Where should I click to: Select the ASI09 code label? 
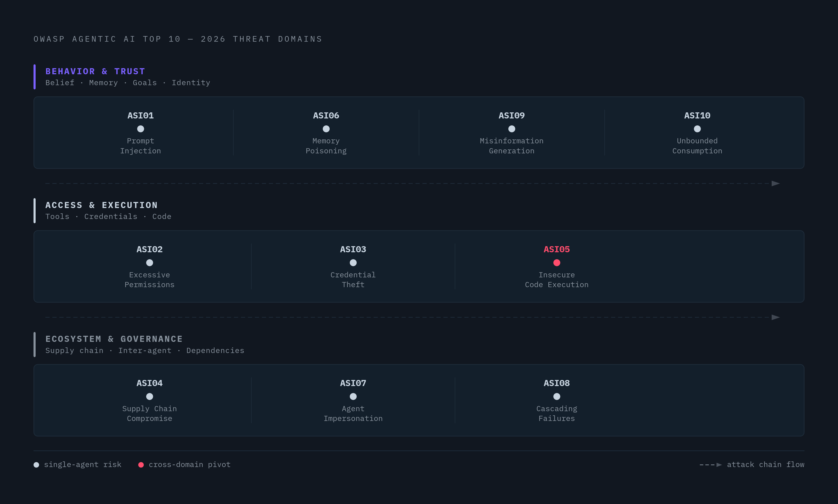pos(512,115)
